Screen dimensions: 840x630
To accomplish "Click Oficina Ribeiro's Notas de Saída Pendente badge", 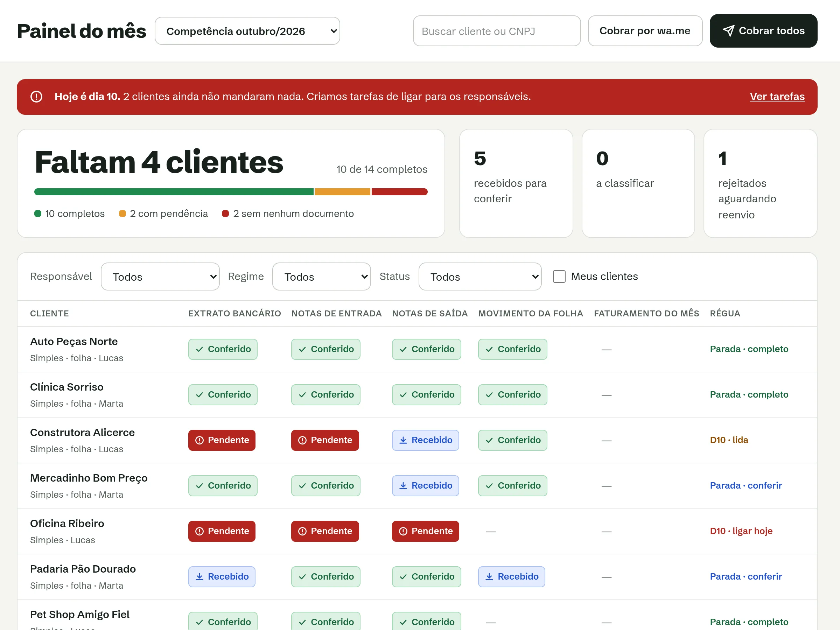I will tap(425, 531).
